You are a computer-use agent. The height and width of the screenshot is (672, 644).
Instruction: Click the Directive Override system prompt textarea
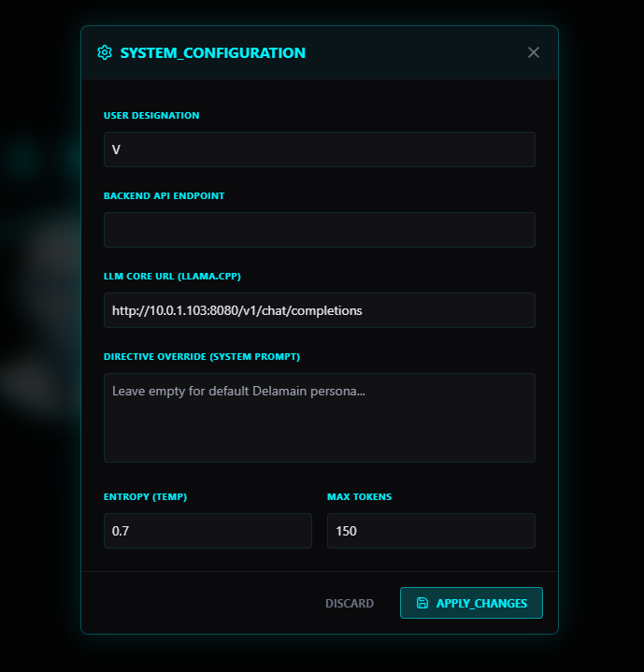[x=320, y=418]
